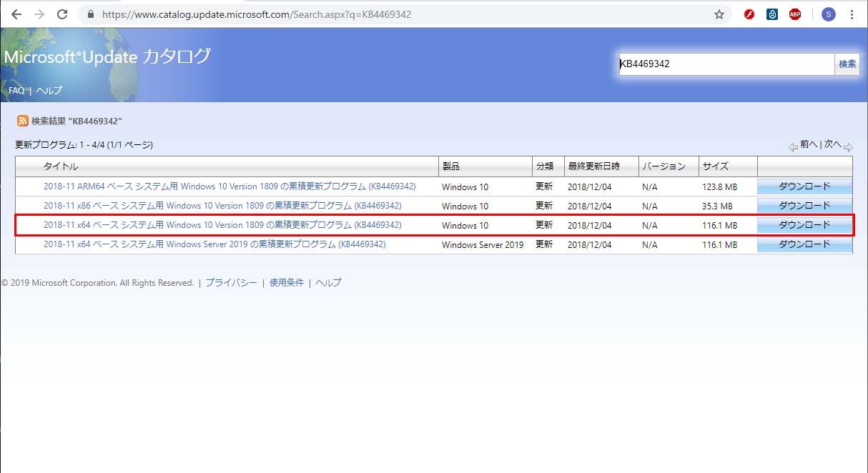The width and height of the screenshot is (868, 473).
Task: Download the ARM64 update (123.8 MB)
Action: coord(804,186)
